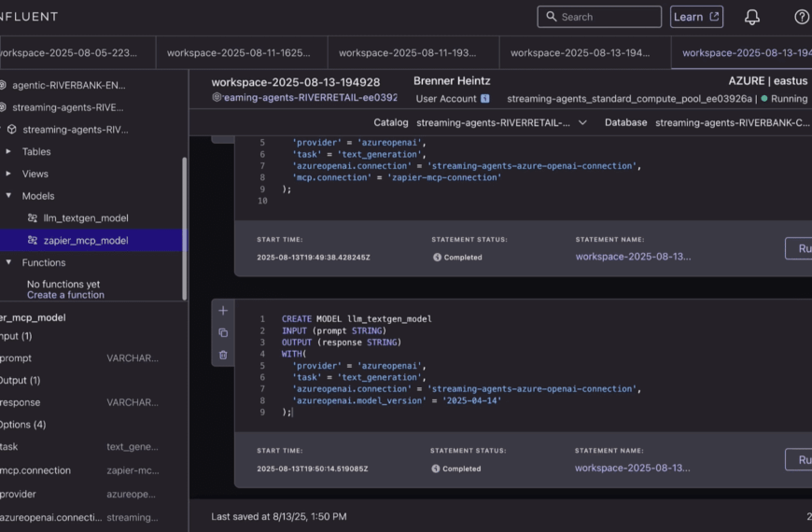Select zapier_mcp_model in the Models tree

(x=86, y=241)
